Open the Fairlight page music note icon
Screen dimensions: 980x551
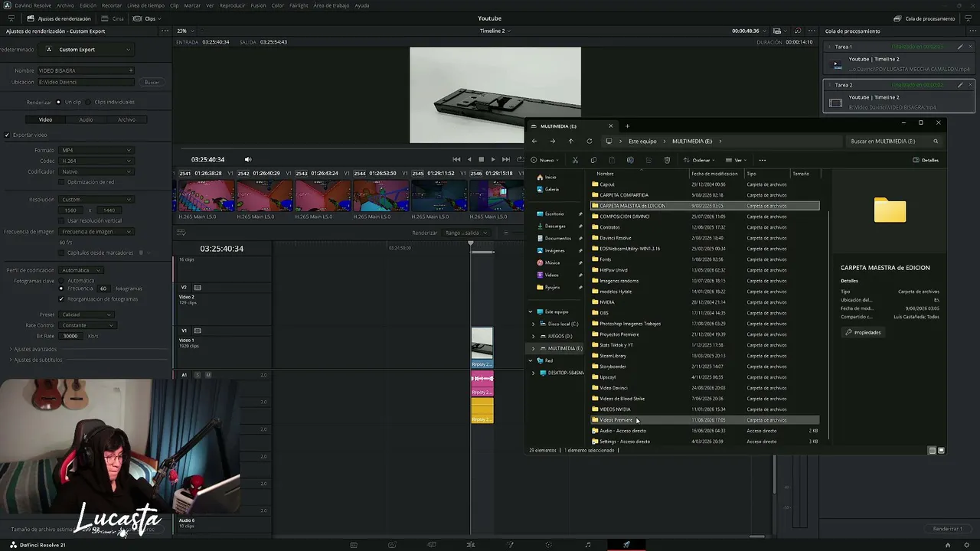coord(587,545)
